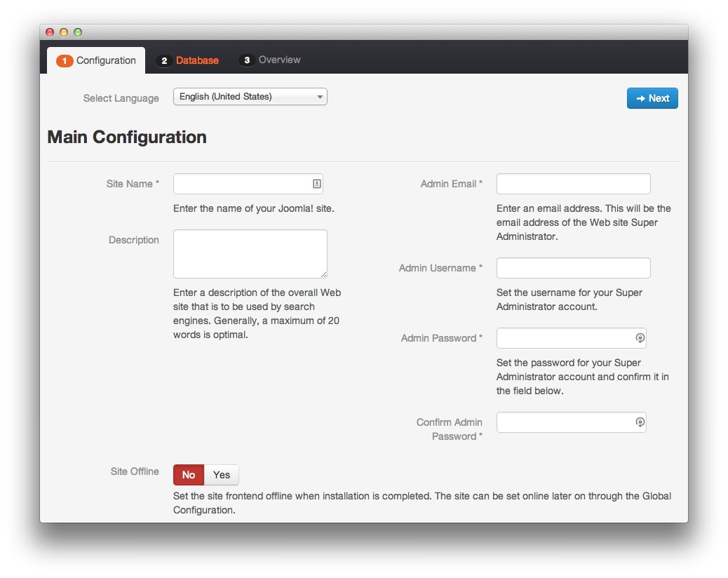Click into the Confirm Admin Password field

pos(564,422)
